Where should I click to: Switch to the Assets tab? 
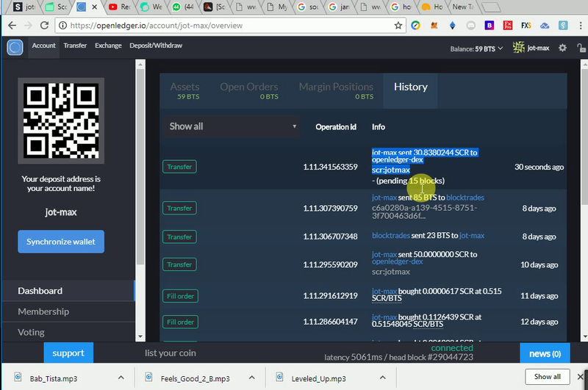[x=184, y=90]
